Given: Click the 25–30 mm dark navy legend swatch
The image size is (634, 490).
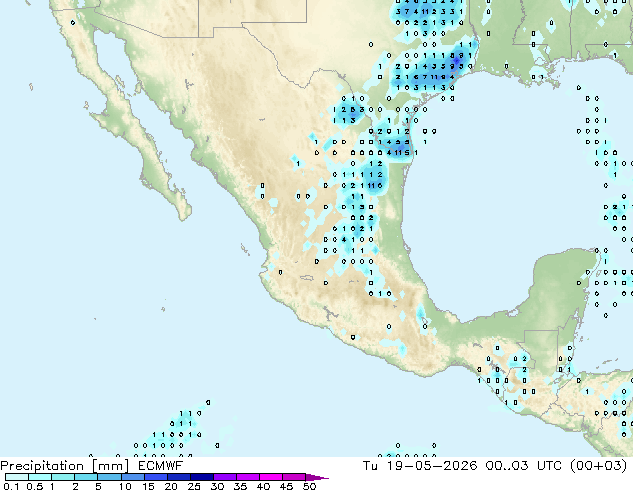Looking at the screenshot, I should pos(202,477).
